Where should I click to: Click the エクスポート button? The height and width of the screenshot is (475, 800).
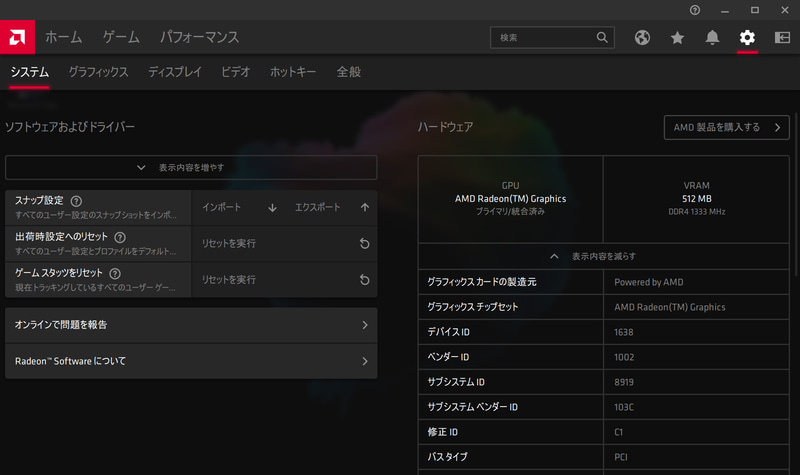(x=332, y=208)
